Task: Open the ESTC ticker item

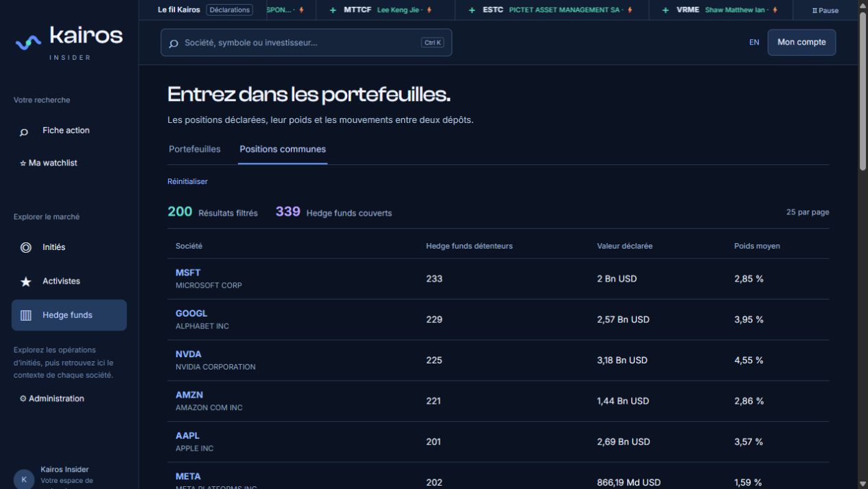Action: pyautogui.click(x=552, y=10)
